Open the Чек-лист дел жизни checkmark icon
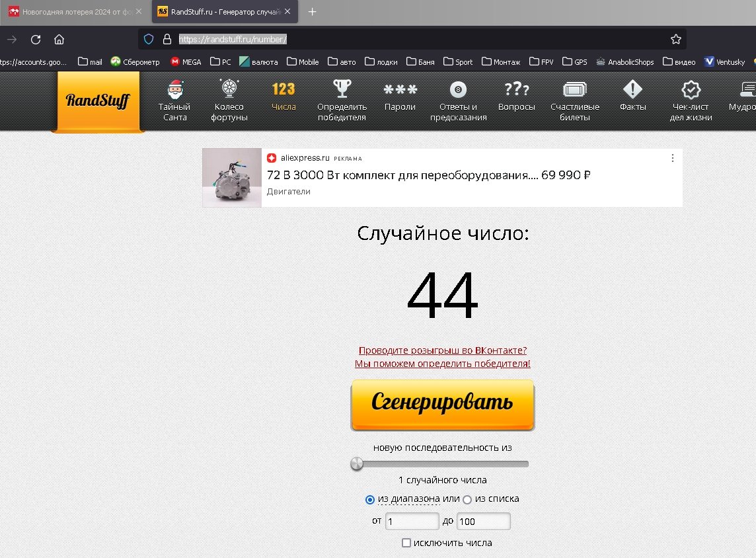Image resolution: width=756 pixels, height=558 pixels. pos(691,89)
